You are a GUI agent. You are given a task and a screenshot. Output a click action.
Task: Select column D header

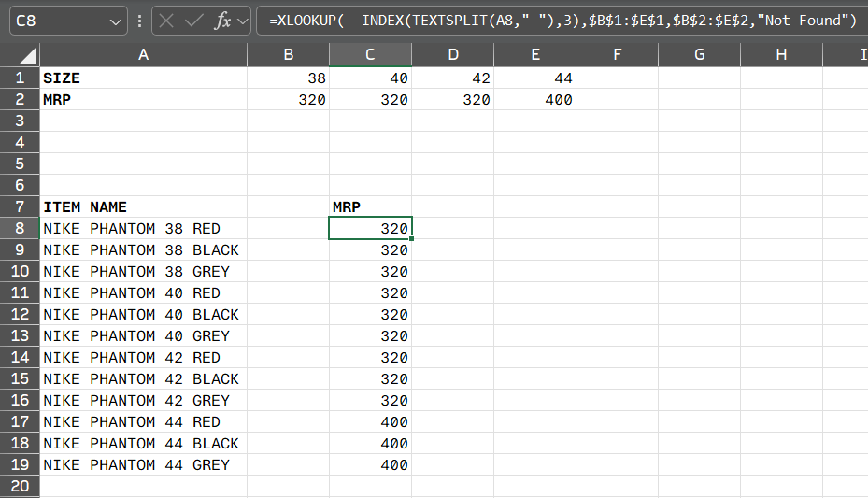click(453, 55)
